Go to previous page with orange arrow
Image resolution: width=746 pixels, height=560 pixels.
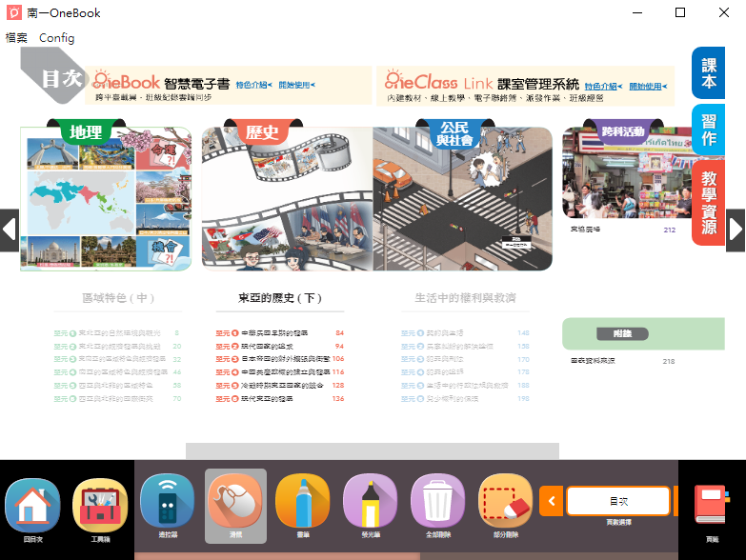552,501
